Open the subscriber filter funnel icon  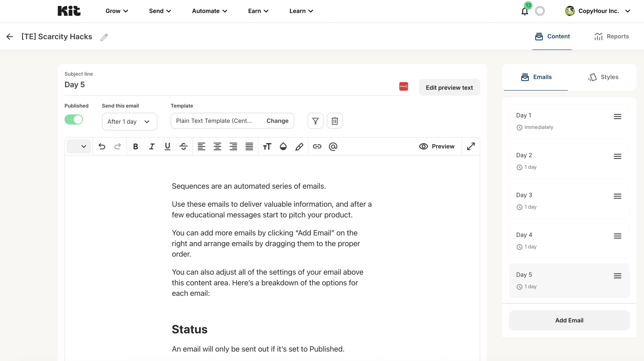pos(315,121)
